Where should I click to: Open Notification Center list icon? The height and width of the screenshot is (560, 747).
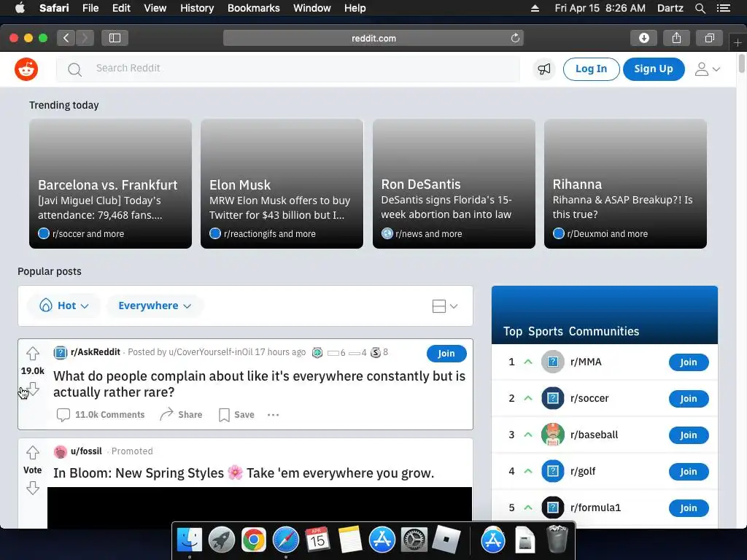723,8
